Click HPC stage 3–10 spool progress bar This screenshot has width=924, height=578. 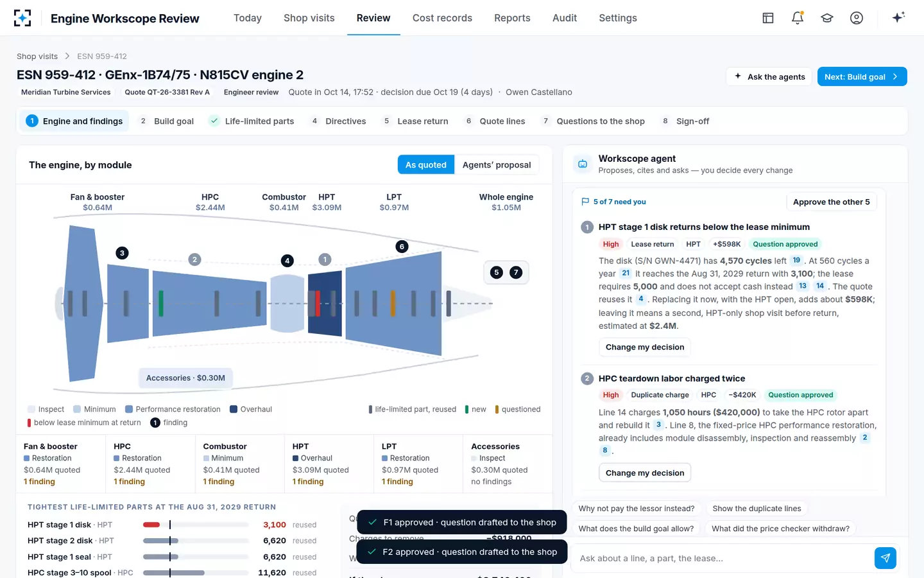[x=196, y=573]
